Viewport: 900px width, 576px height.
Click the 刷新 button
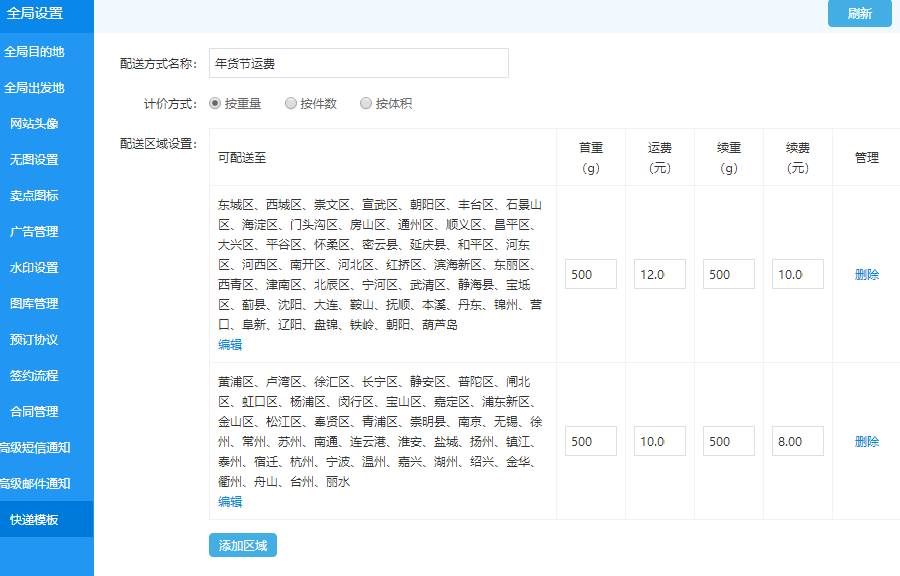(859, 14)
